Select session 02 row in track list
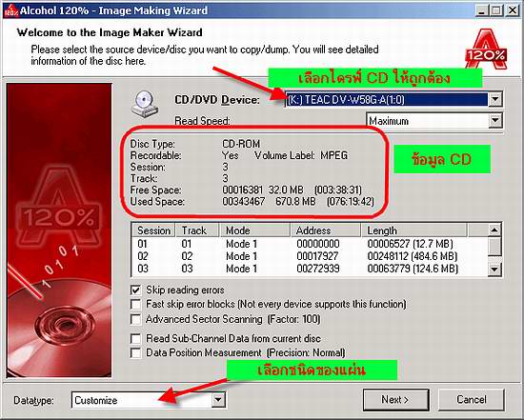 (310, 256)
